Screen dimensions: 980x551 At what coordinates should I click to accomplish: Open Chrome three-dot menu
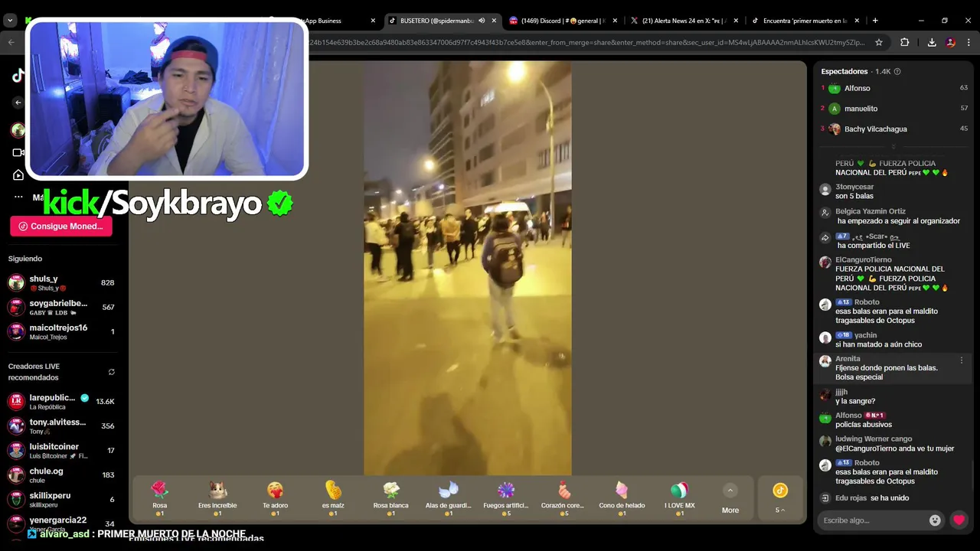(969, 42)
